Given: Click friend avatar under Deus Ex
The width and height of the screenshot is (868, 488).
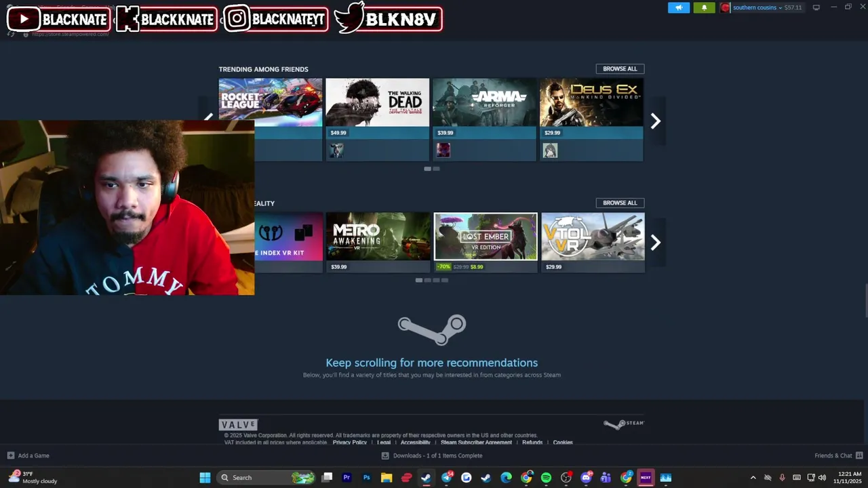Looking at the screenshot, I should [550, 150].
